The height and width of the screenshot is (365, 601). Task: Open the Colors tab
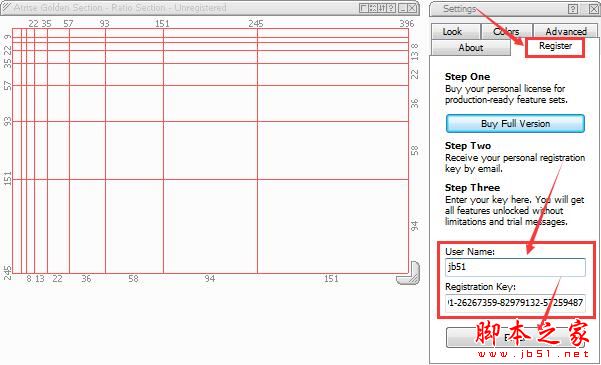tap(506, 31)
